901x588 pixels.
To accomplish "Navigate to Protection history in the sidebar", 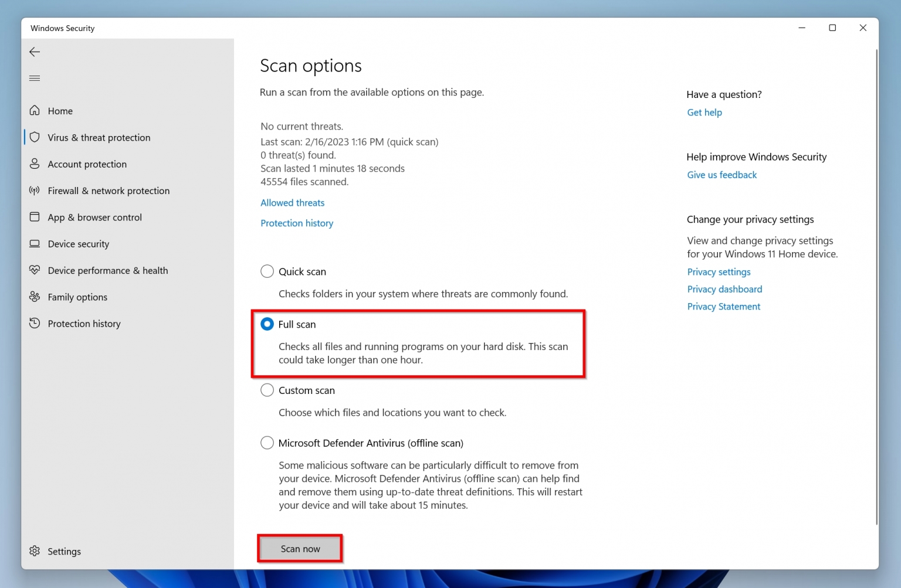I will 84,323.
